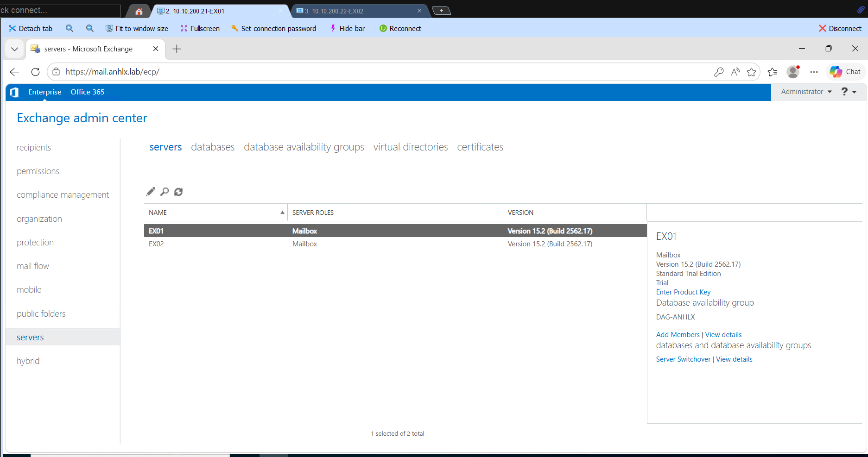Viewport: 868px width, 457px height.
Task: Open public folders section
Action: pyautogui.click(x=41, y=314)
